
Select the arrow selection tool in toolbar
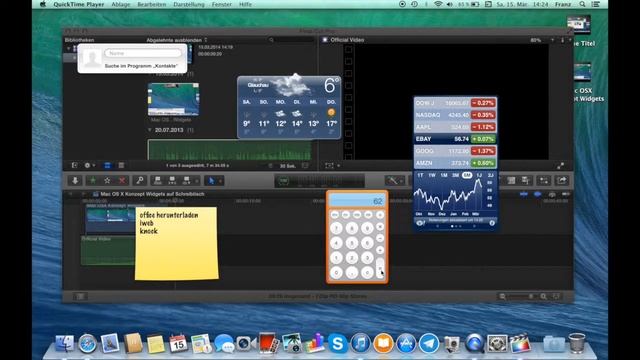pyautogui.click(x=211, y=180)
